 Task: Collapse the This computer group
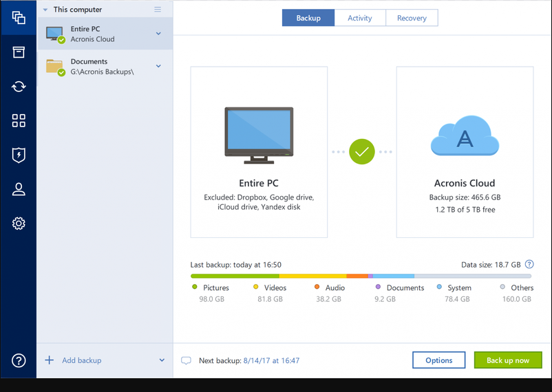[45, 10]
